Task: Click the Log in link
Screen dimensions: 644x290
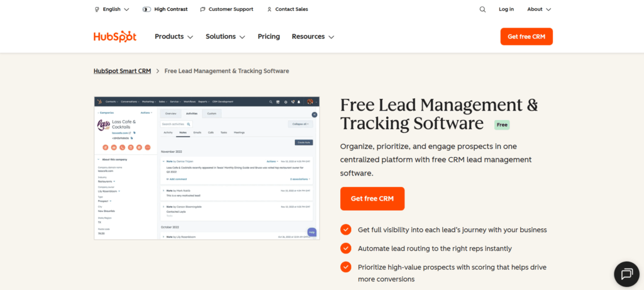Action: click(x=506, y=9)
